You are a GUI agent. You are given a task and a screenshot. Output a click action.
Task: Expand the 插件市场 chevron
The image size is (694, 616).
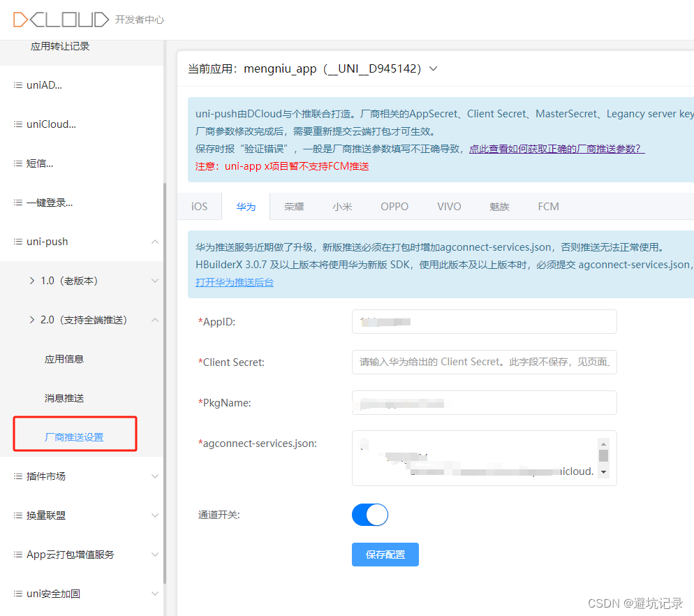[x=155, y=476]
